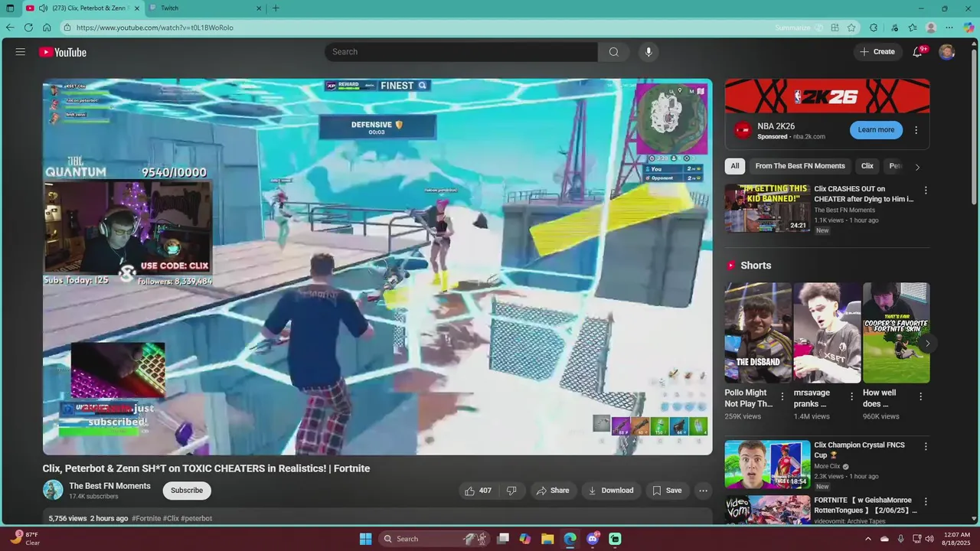
Task: Open more actions menu beside Save
Action: point(703,491)
